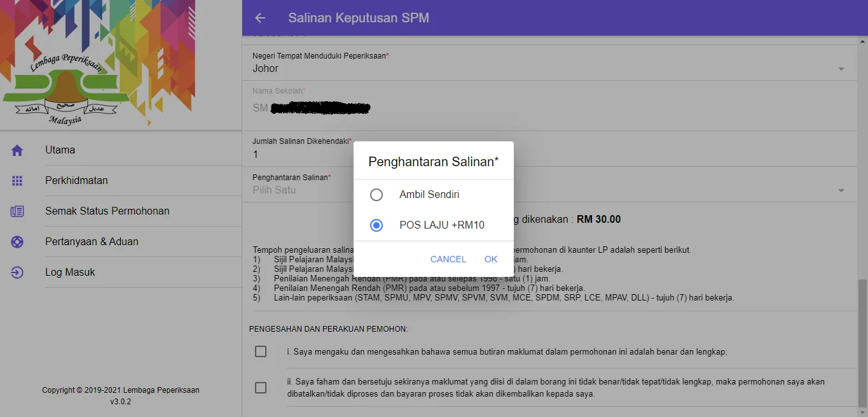This screenshot has width=868, height=417.
Task: Click the back arrow in header
Action: 260,18
